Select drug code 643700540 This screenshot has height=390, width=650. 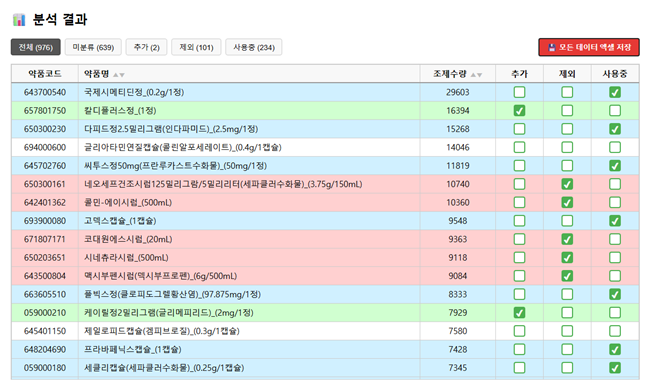click(45, 92)
